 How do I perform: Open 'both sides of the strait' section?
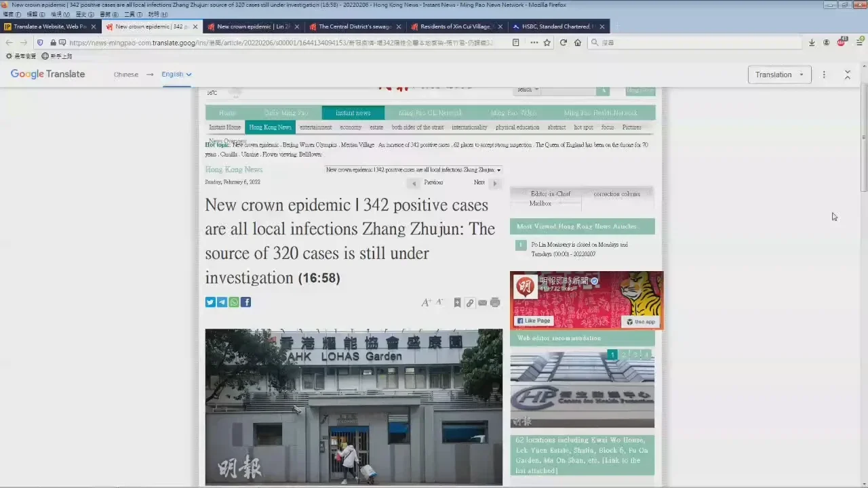418,127
